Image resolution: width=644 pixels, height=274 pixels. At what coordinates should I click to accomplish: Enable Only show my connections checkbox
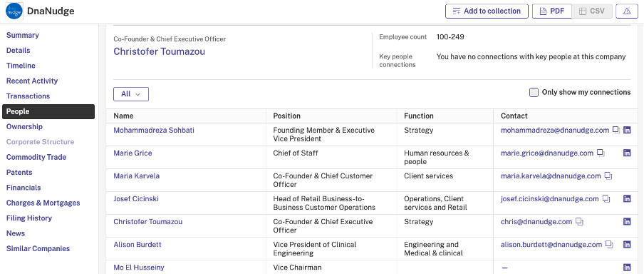pyautogui.click(x=534, y=92)
